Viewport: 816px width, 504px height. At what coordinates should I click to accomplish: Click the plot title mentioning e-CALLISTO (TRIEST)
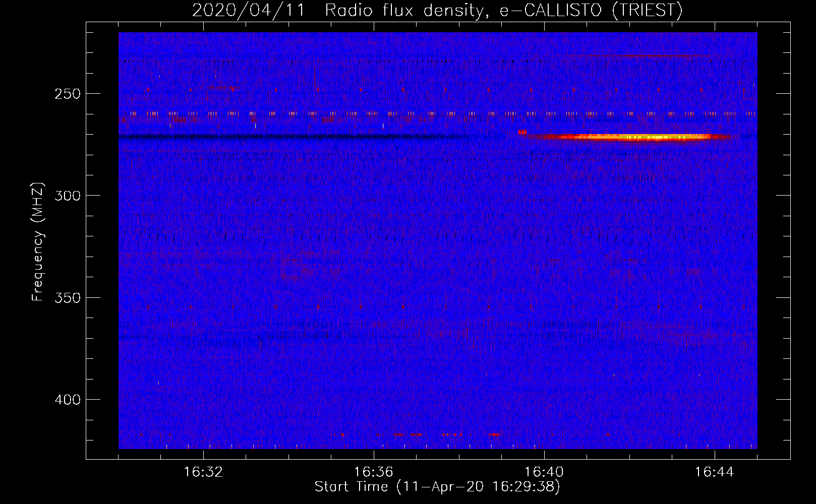pyautogui.click(x=437, y=10)
